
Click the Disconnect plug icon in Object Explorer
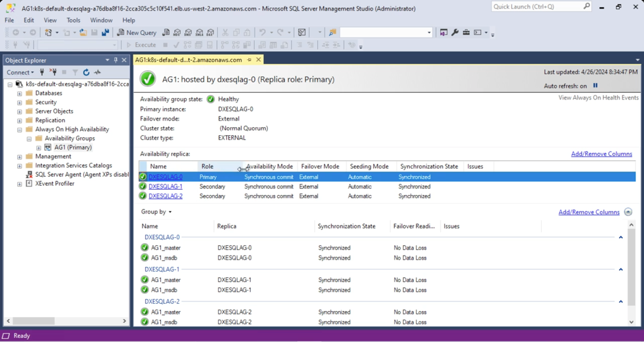53,72
